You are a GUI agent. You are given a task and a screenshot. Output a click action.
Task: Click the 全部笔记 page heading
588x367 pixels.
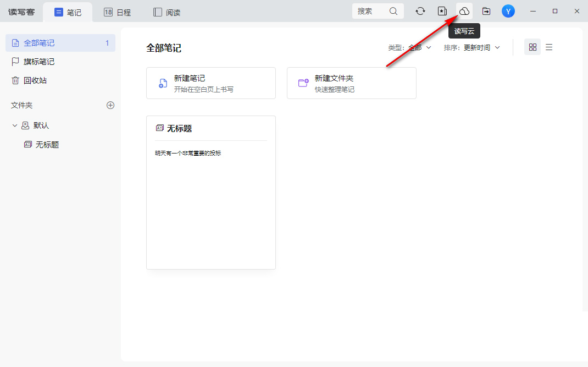coord(164,48)
